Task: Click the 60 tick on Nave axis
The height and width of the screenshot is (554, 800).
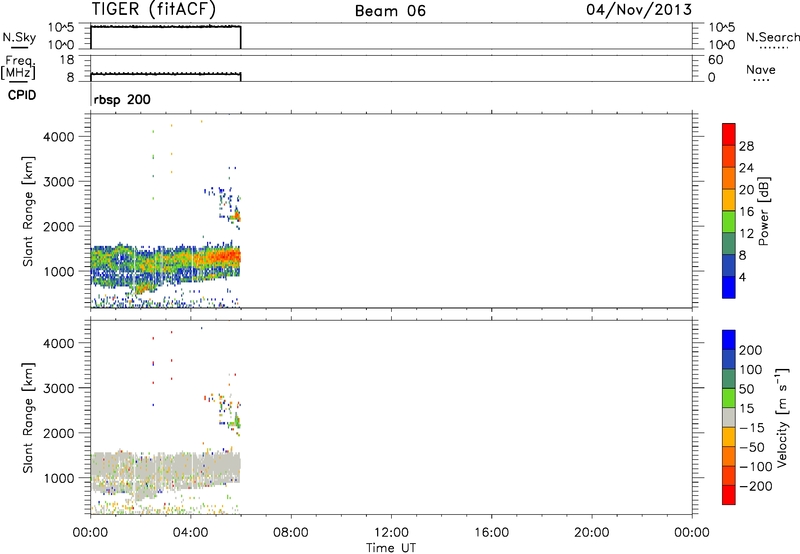Action: pyautogui.click(x=715, y=60)
